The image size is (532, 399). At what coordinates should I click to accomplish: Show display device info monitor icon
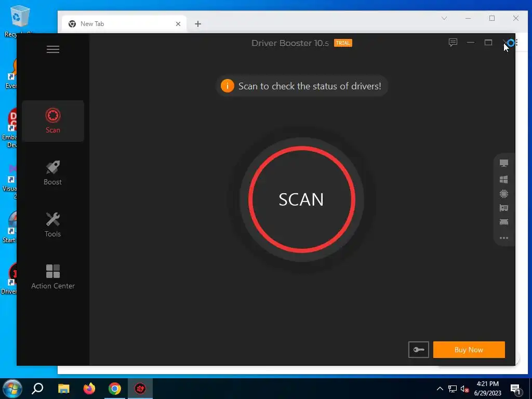click(x=504, y=163)
